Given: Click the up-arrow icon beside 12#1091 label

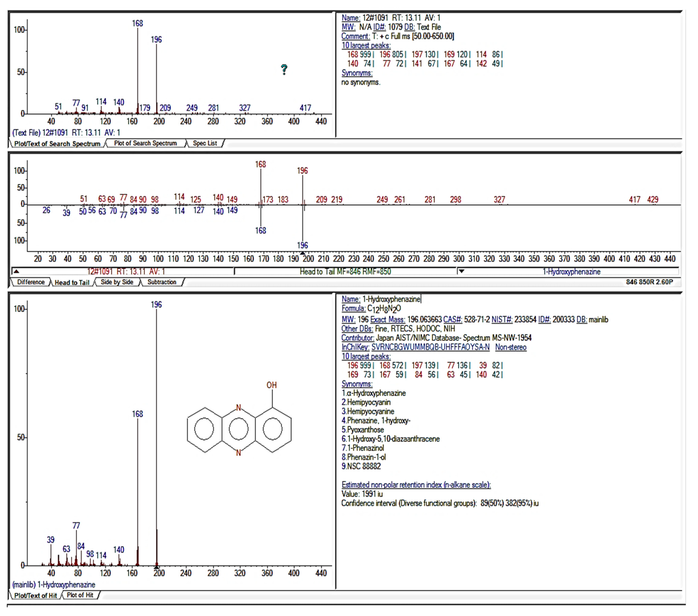Looking at the screenshot, I should [16, 272].
